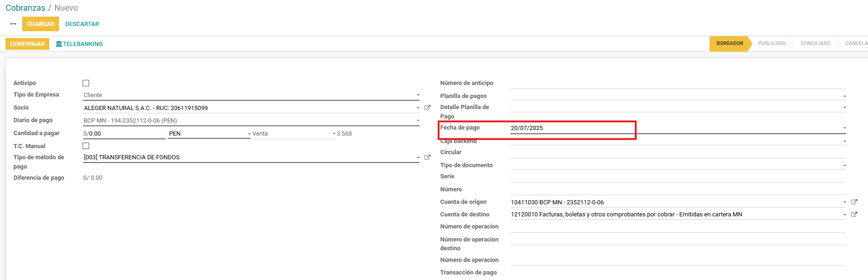The height and width of the screenshot is (280, 868).
Task: Expand the Tipo de Empresa dropdown
Action: [418, 95]
